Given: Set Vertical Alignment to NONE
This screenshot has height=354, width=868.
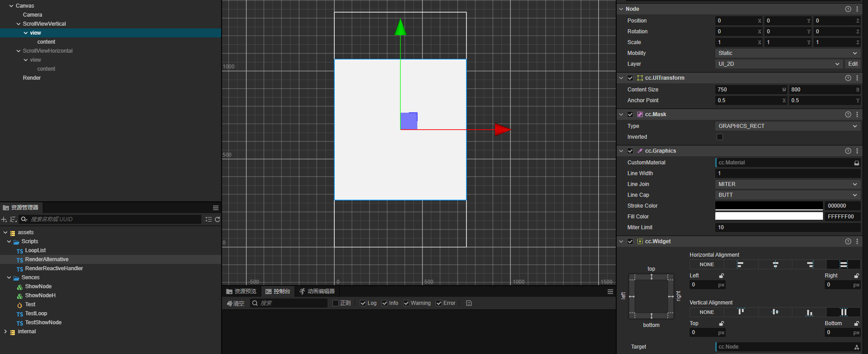Looking at the screenshot, I should point(707,312).
